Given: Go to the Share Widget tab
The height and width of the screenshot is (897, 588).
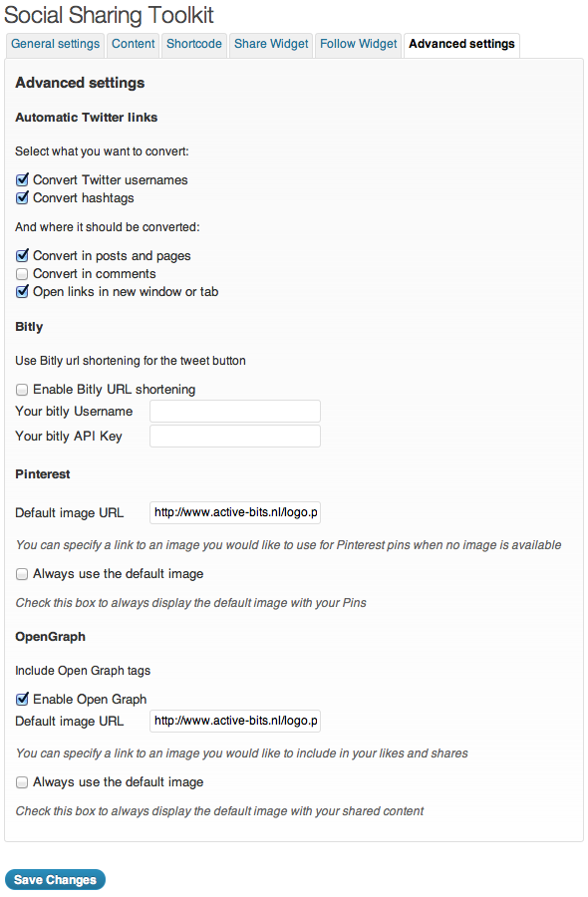Looking at the screenshot, I should [x=271, y=45].
